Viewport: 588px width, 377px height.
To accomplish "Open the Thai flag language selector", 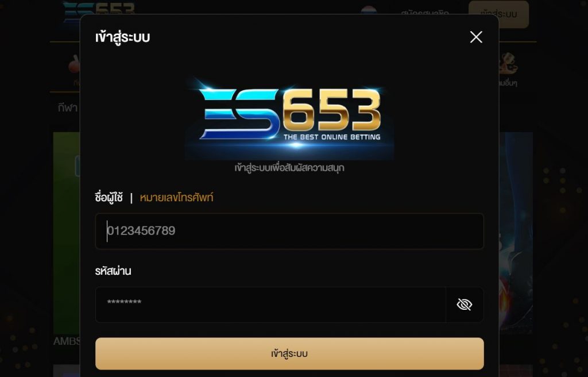I will (369, 10).
